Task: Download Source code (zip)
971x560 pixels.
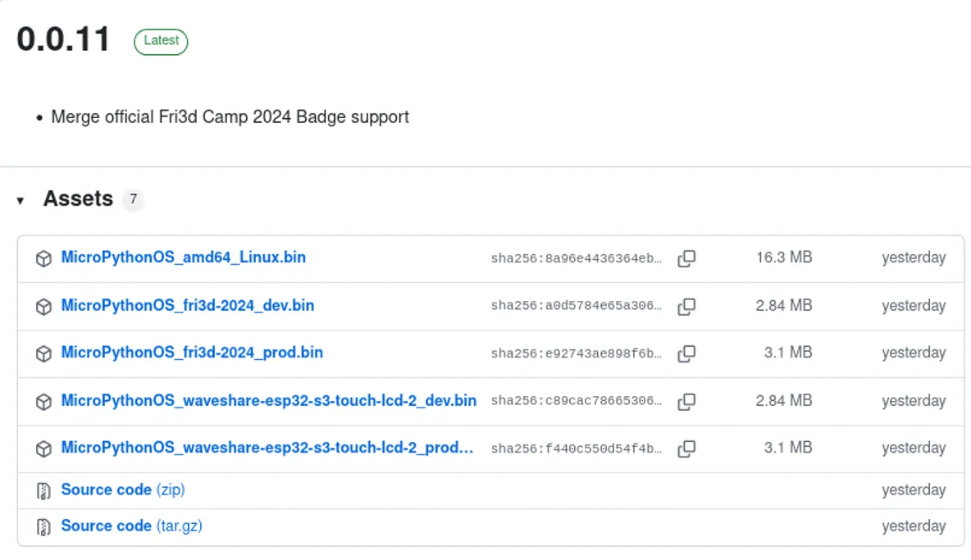Action: [x=122, y=489]
